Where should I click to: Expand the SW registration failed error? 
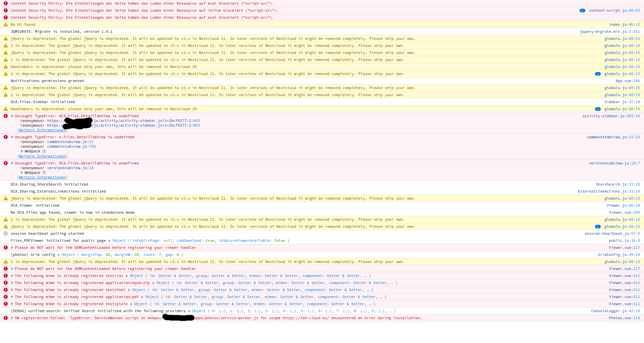(12, 318)
